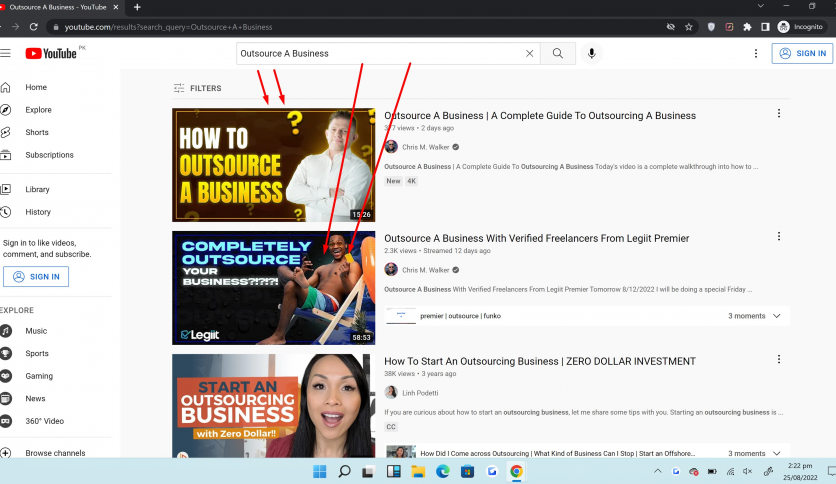Image resolution: width=836 pixels, height=484 pixels.
Task: Open Chrome extensions puzzle icon
Action: click(747, 27)
